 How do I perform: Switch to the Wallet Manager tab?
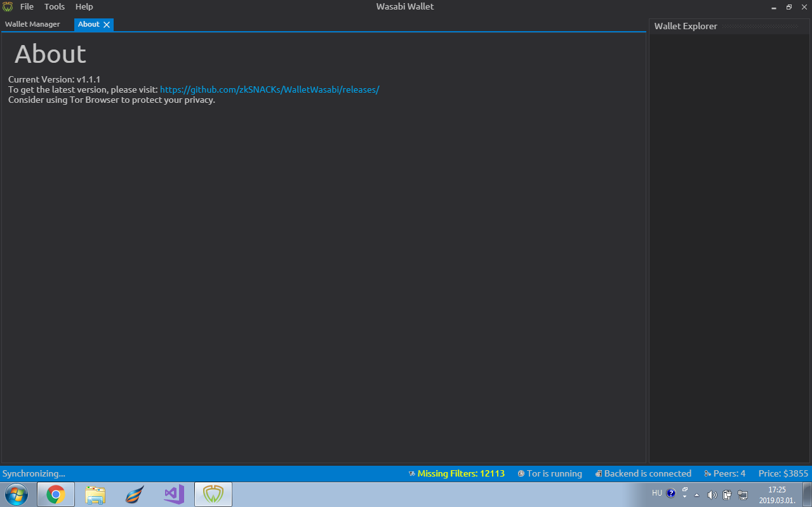[x=32, y=24]
